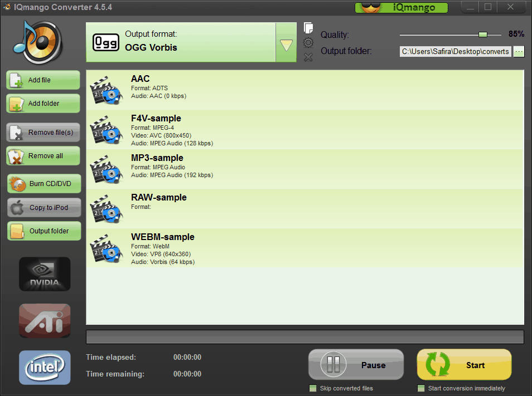
Task: Click the Time elapsed value 00:00:00
Action: coord(187,358)
